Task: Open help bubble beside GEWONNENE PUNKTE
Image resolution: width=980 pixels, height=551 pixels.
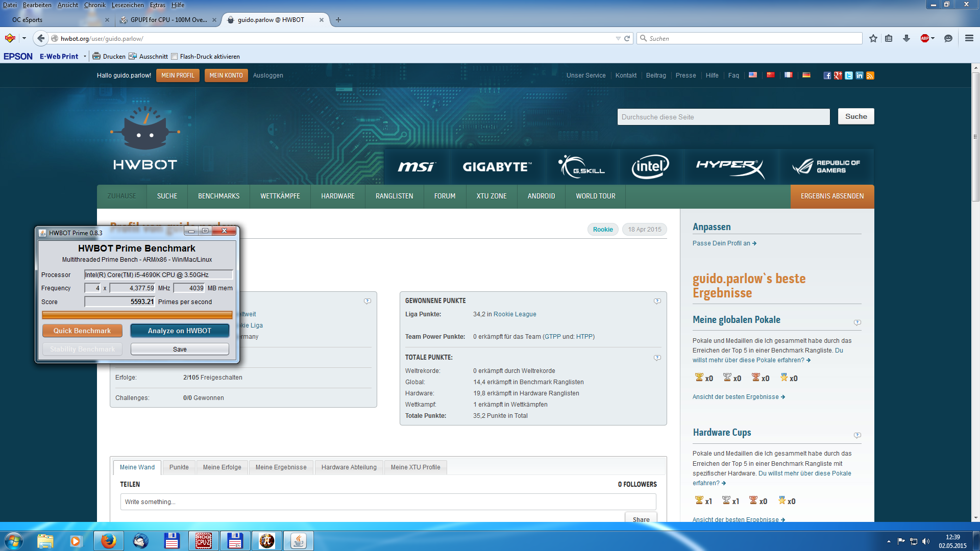Action: [x=657, y=301]
